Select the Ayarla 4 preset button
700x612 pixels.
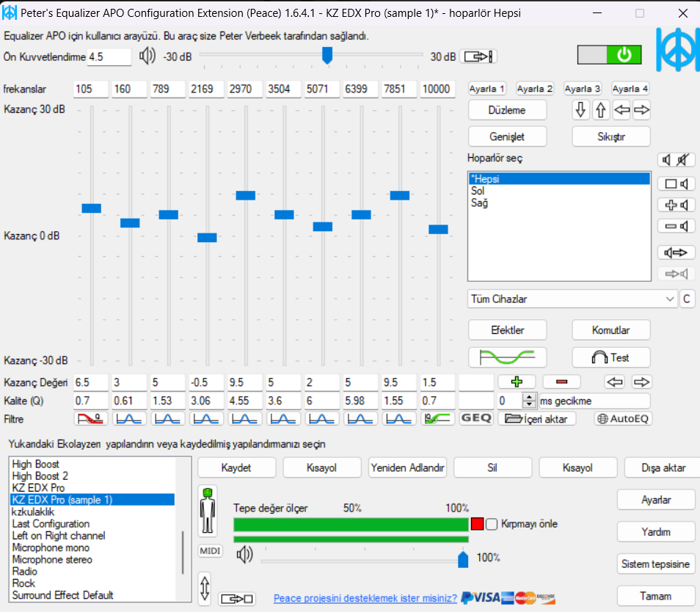click(x=630, y=88)
